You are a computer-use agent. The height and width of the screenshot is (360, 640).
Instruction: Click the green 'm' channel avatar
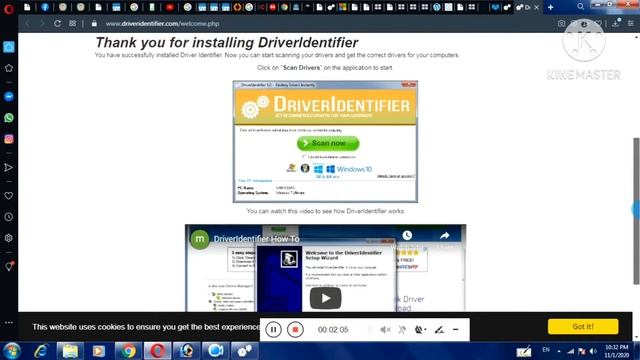click(x=200, y=239)
